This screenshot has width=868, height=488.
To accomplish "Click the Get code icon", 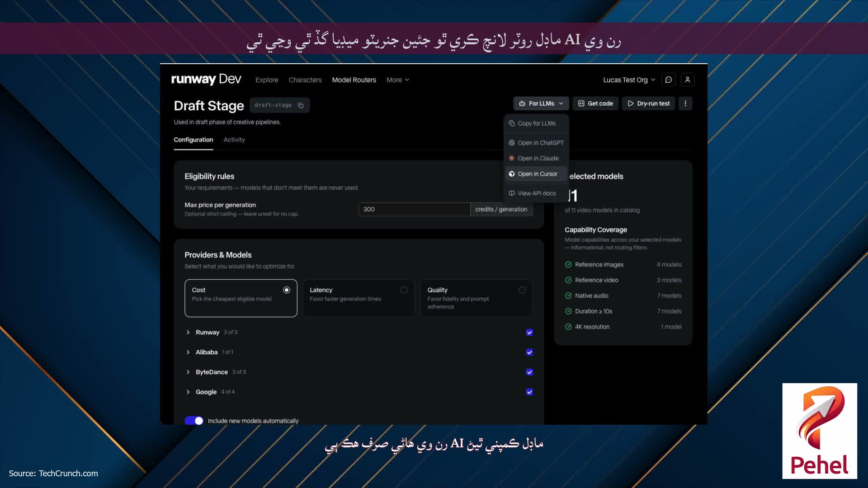I will click(581, 103).
